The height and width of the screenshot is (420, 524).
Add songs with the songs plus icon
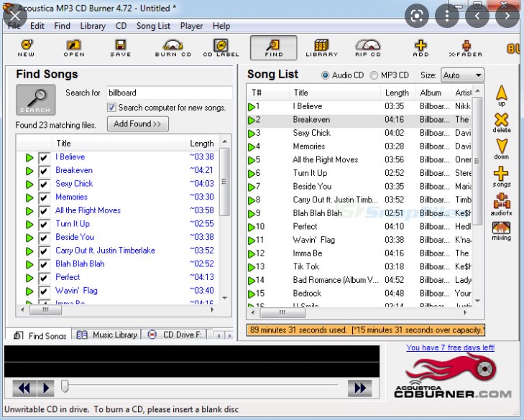pyautogui.click(x=502, y=177)
